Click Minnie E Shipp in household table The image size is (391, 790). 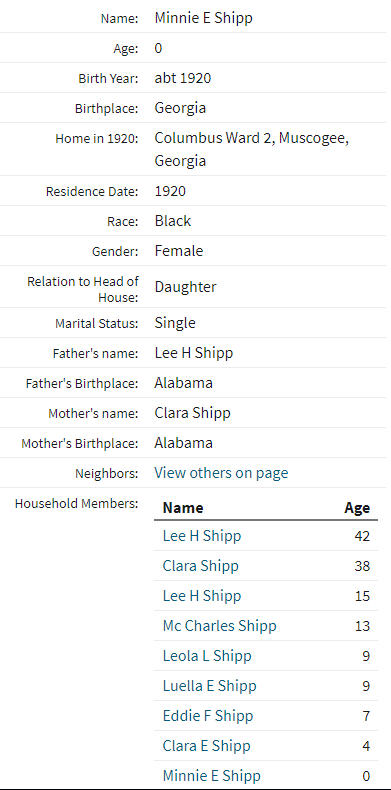(x=212, y=776)
